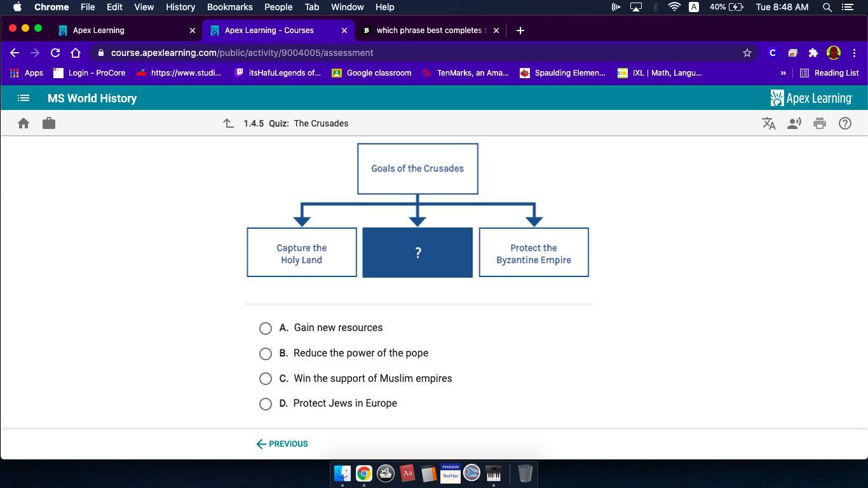868x488 pixels.
Task: Open TestNav app in the Dock
Action: 451,473
